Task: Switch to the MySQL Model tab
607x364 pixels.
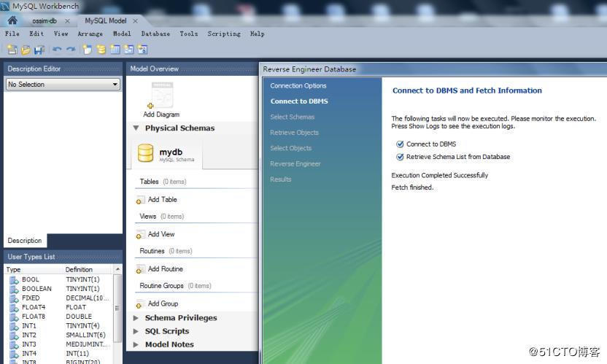Action: tap(105, 21)
